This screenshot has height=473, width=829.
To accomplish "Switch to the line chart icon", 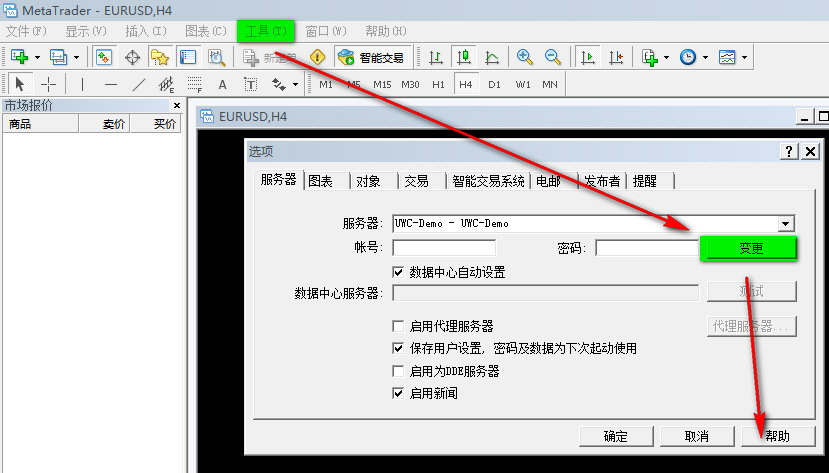I will [492, 57].
